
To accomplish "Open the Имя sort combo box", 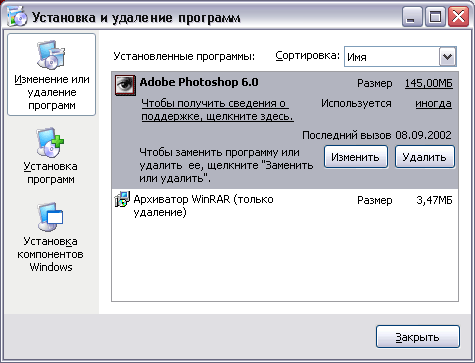I will pyautogui.click(x=400, y=57).
